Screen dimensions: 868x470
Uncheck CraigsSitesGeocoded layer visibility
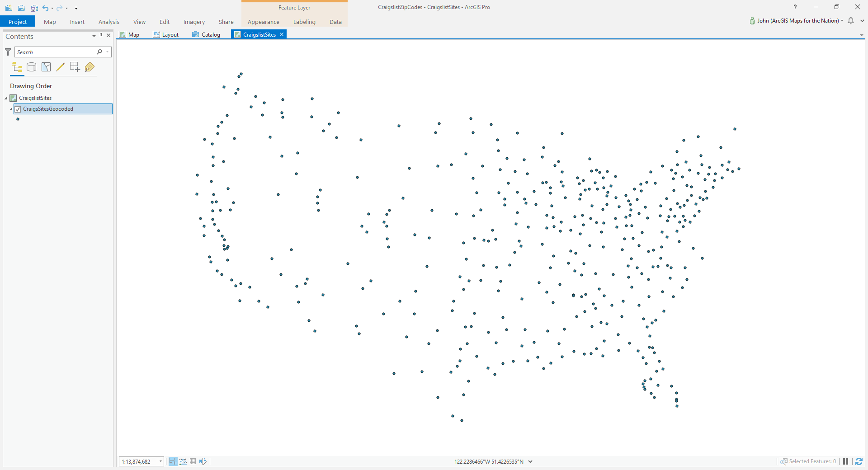click(18, 109)
